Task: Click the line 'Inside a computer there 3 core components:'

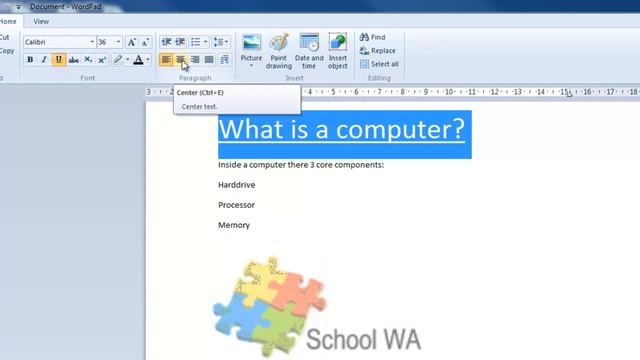Action: coord(301,164)
